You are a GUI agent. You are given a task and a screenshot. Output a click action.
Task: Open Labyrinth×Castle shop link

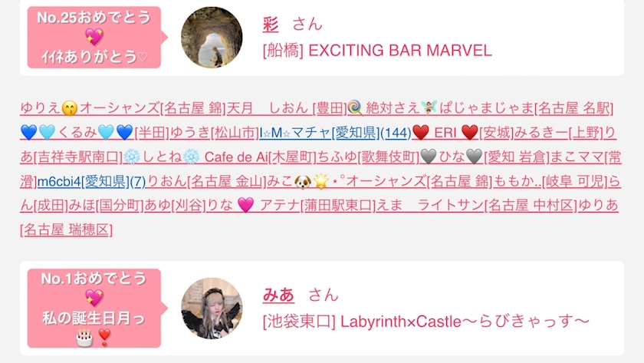(426, 322)
